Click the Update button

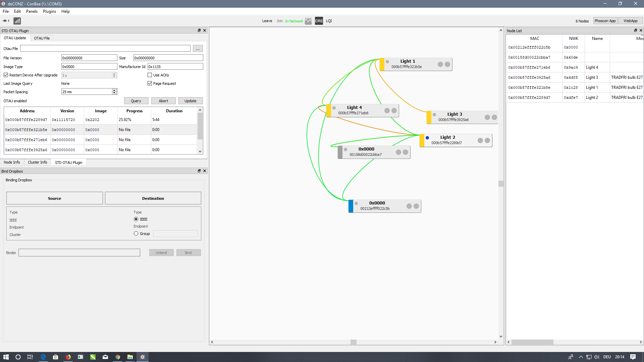[191, 101]
